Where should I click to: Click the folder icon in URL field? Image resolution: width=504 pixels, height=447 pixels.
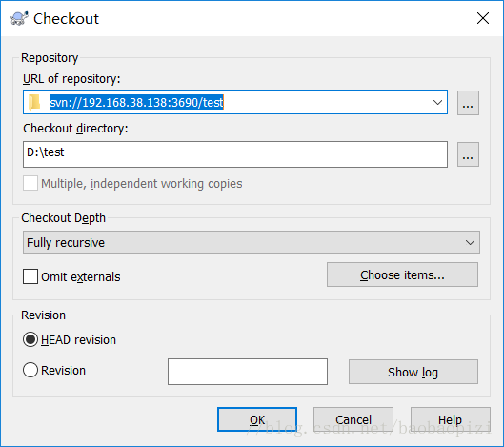pyautogui.click(x=34, y=102)
